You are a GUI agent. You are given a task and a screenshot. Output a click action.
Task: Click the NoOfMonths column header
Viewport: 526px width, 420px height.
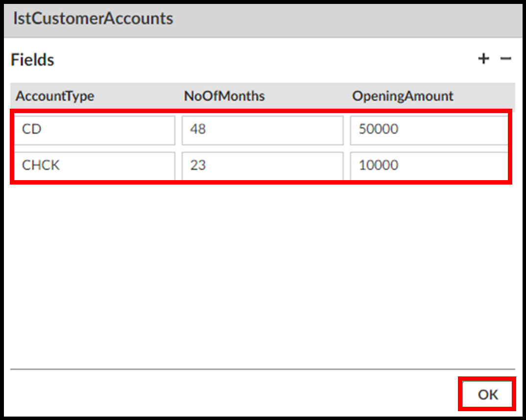pyautogui.click(x=224, y=96)
